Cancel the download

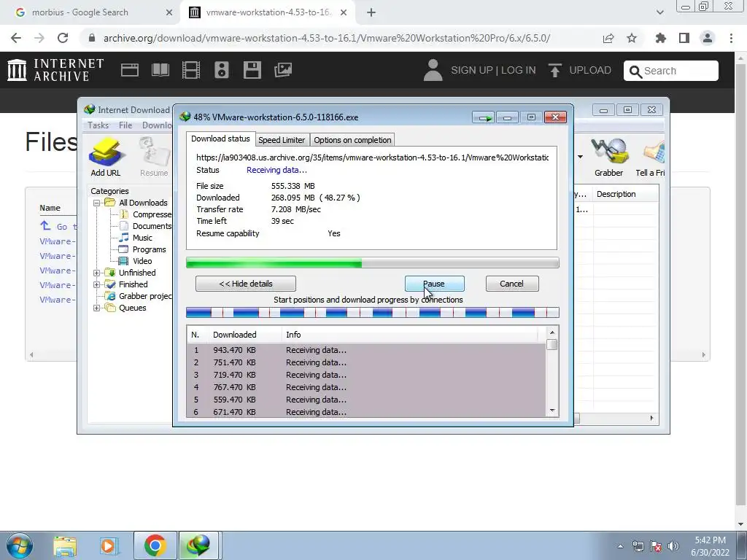tap(512, 284)
